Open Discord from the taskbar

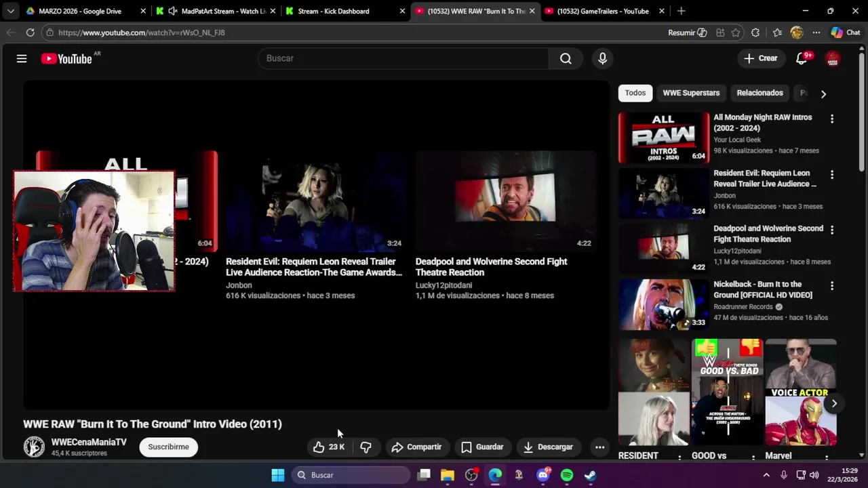click(x=543, y=475)
